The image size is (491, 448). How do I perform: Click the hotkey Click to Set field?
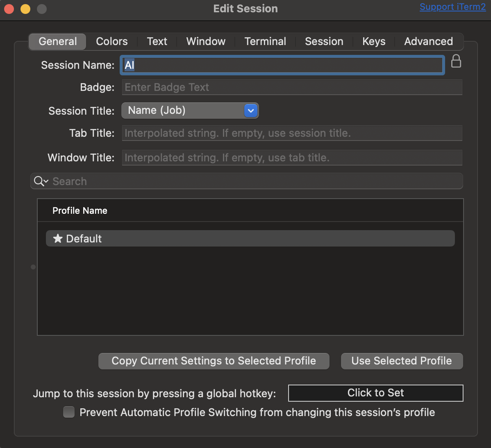(x=375, y=393)
